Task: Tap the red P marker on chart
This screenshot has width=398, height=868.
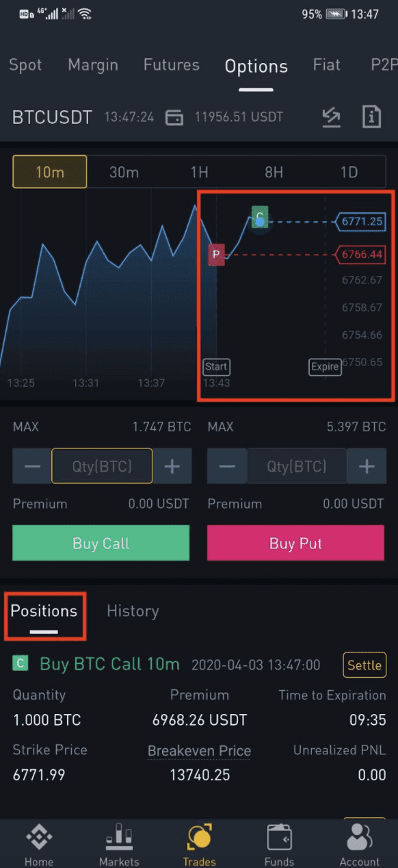Action: [216, 255]
